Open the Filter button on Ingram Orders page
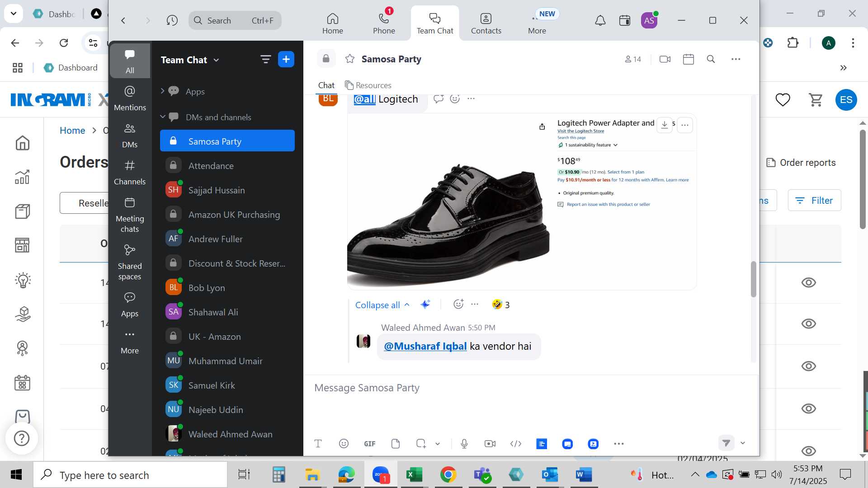This screenshot has width=868, height=488. point(814,200)
